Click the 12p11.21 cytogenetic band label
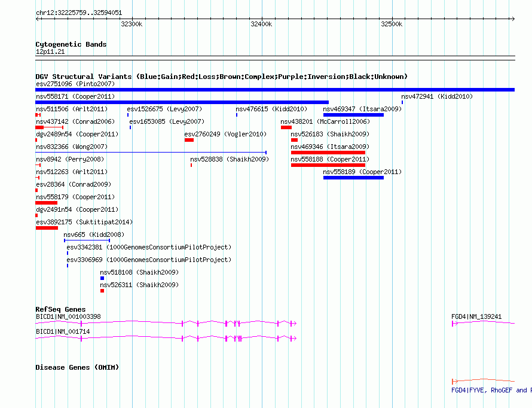This screenshot has height=408, width=532. pyautogui.click(x=50, y=51)
